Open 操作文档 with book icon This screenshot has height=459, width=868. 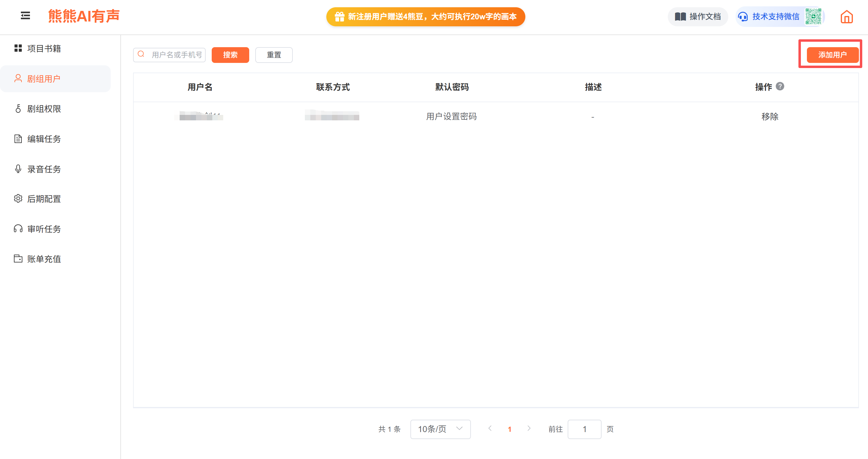point(697,17)
